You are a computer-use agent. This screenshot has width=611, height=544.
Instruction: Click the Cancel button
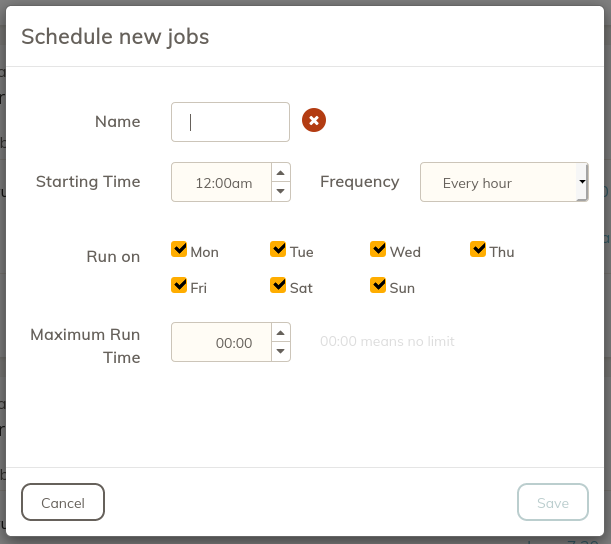63,502
